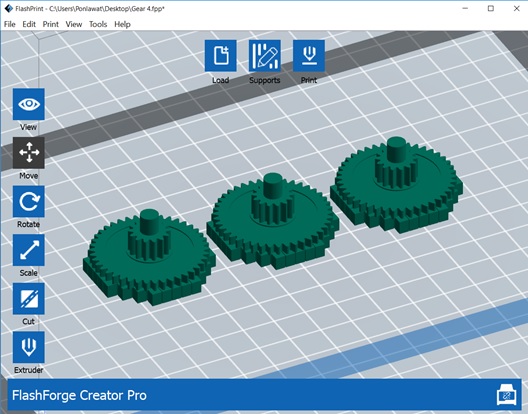Screen dimensions: 528x414
Task: Click the FlashPrint logo in title bar
Action: pyautogui.click(x=8, y=8)
